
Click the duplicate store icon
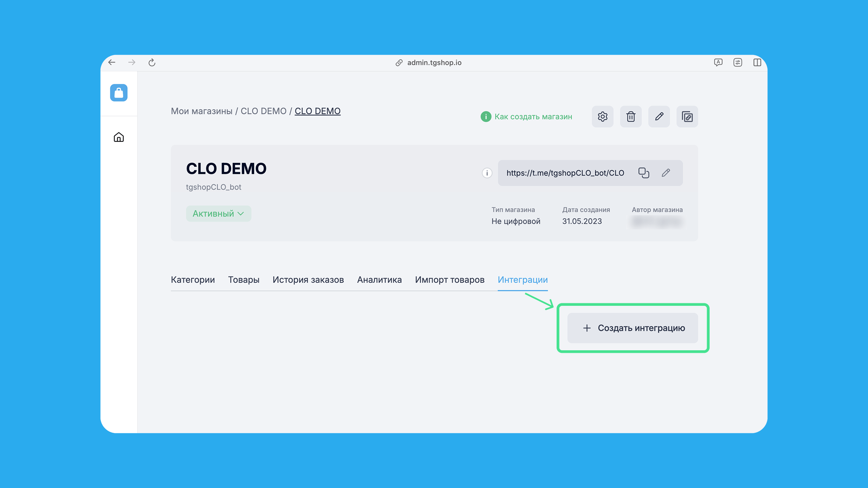click(x=687, y=117)
